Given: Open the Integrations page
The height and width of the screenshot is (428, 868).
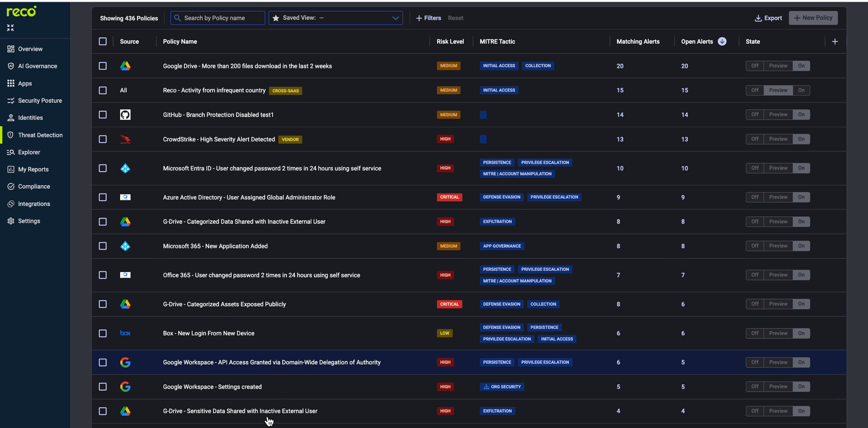Looking at the screenshot, I should click(x=34, y=203).
